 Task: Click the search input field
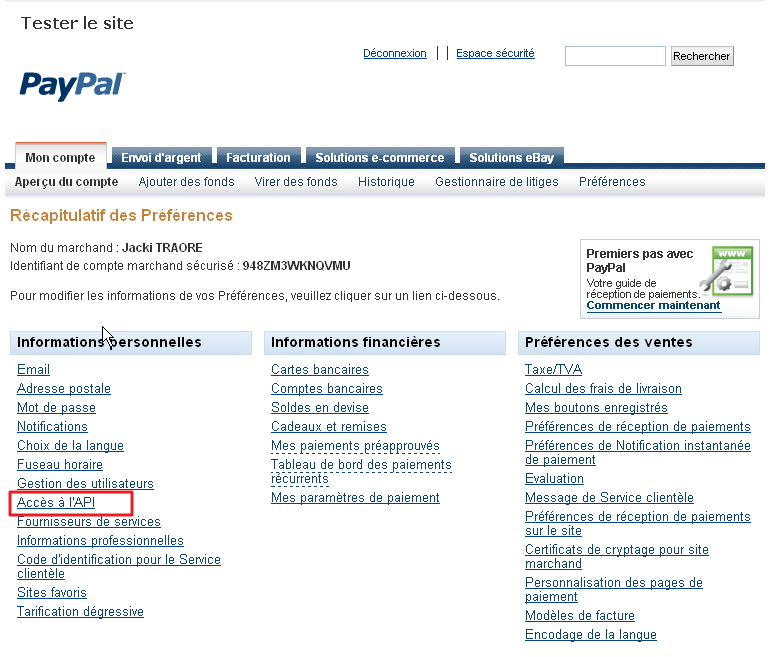[615, 56]
